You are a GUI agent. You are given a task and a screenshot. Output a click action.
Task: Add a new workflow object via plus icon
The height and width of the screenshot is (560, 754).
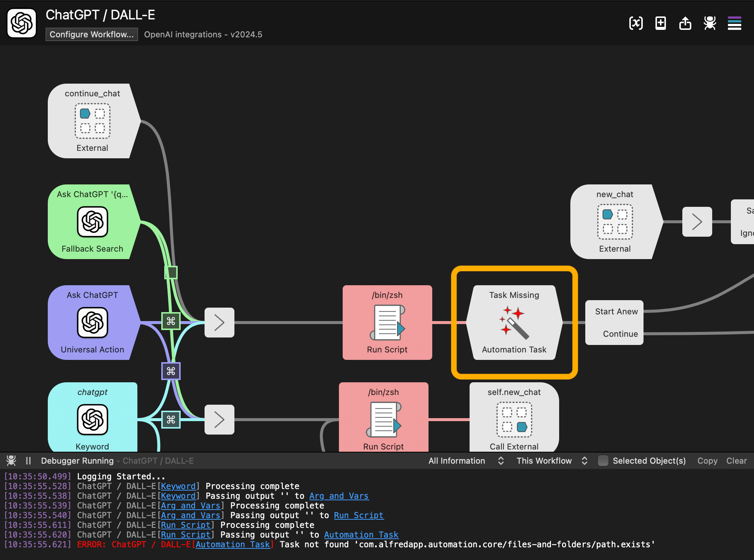[x=660, y=23]
